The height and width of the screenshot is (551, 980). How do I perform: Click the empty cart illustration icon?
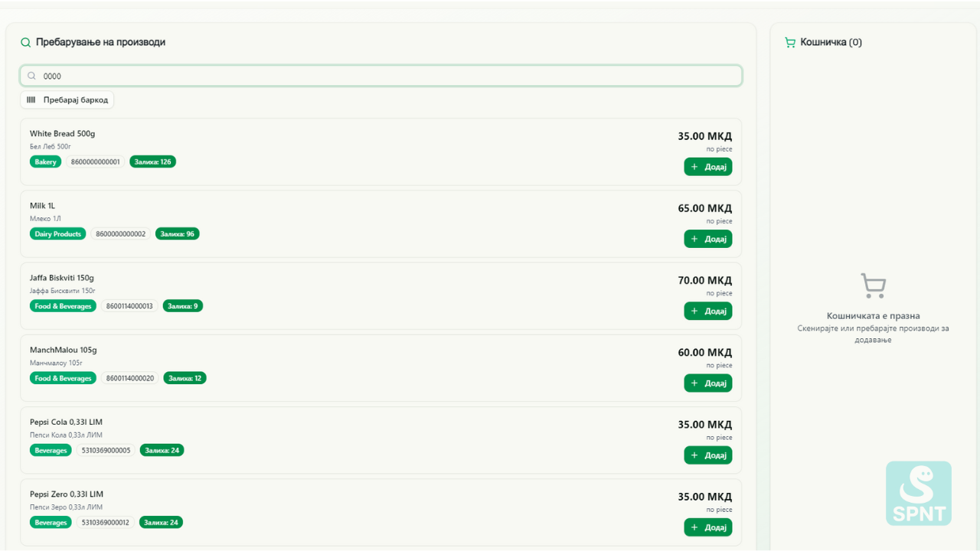pos(873,284)
